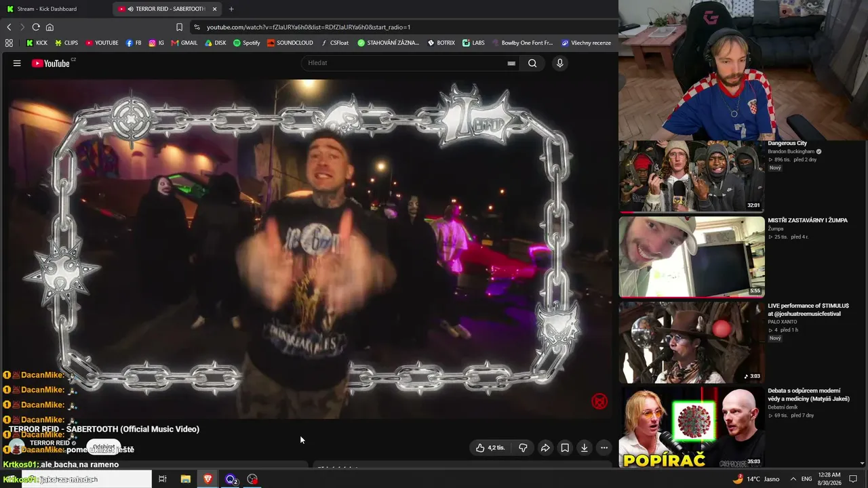This screenshot has height=488, width=868.
Task: Open the CLIPS bookmark
Action: coord(66,43)
